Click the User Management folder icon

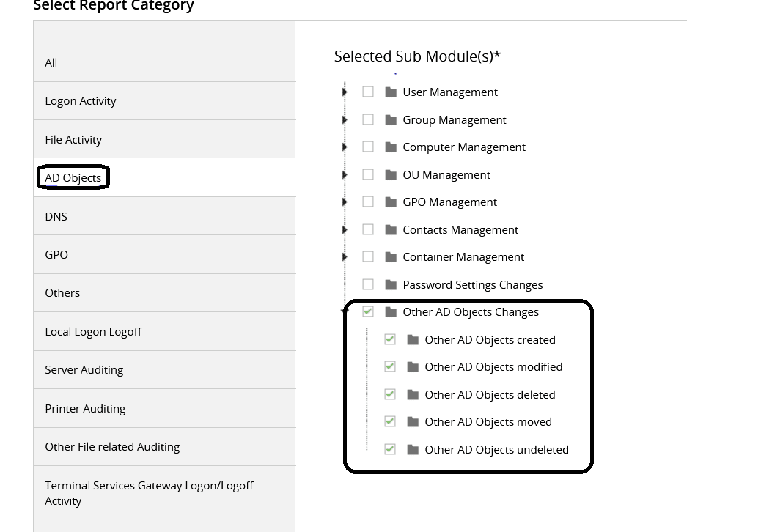391,92
